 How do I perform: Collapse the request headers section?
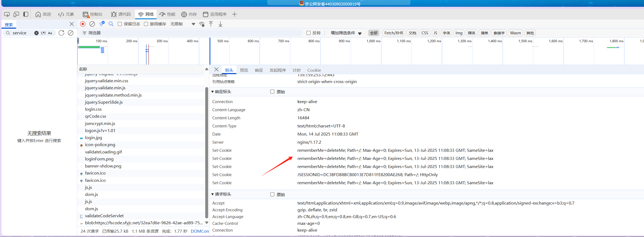tap(213, 194)
